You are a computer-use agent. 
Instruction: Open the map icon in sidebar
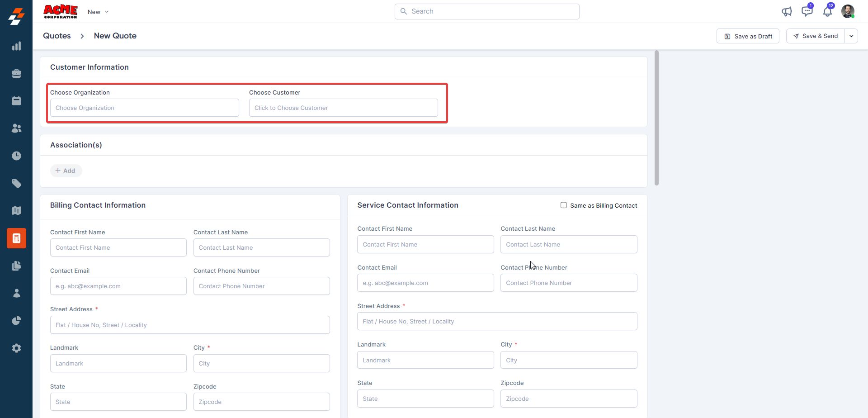click(x=16, y=211)
